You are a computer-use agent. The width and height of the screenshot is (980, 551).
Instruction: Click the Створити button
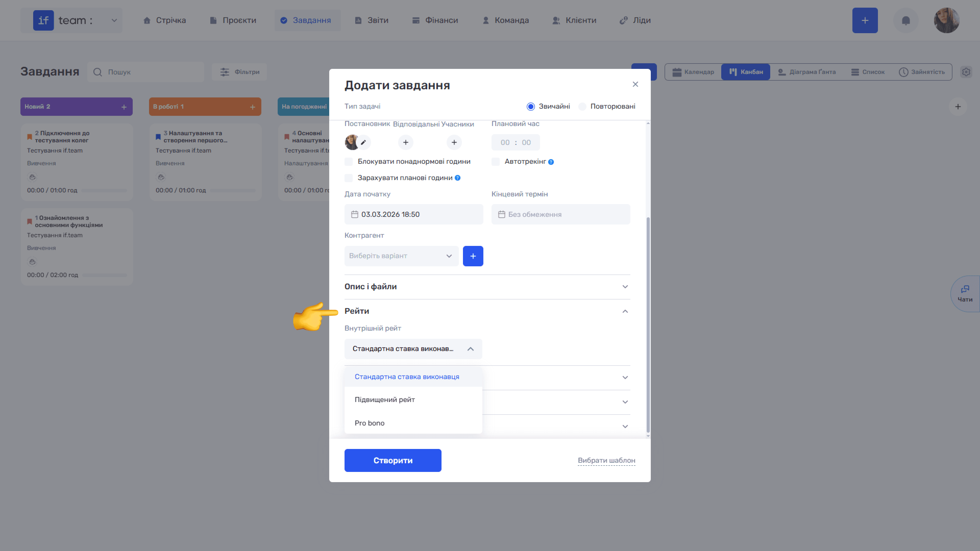tap(393, 460)
